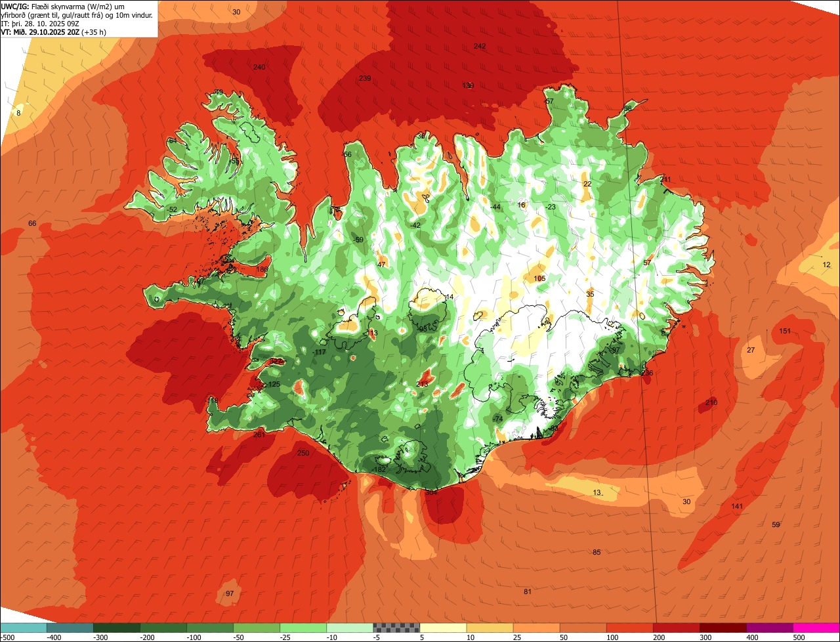
Task: Click the map value '210' off the southeast coast
Action: (x=711, y=402)
